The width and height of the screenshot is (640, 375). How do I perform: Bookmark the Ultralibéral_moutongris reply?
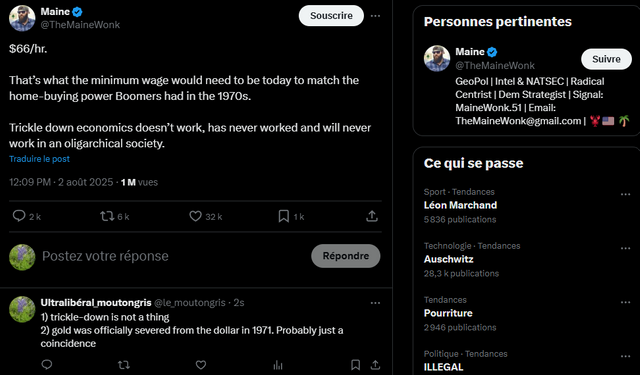click(x=356, y=364)
